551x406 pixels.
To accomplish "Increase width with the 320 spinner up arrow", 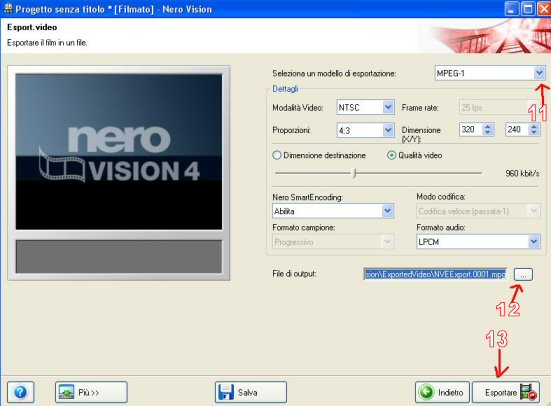I will 488,127.
